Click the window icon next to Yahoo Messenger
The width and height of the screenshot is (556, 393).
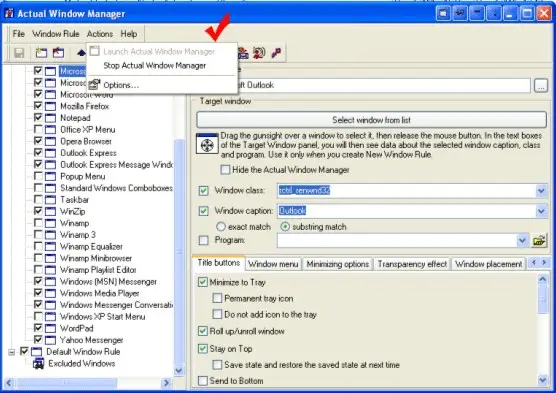tap(50, 340)
